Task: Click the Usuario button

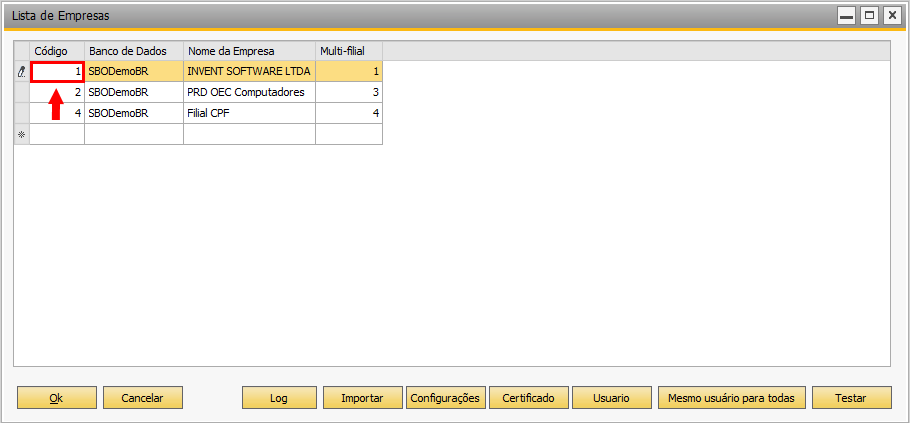Action: 612,398
